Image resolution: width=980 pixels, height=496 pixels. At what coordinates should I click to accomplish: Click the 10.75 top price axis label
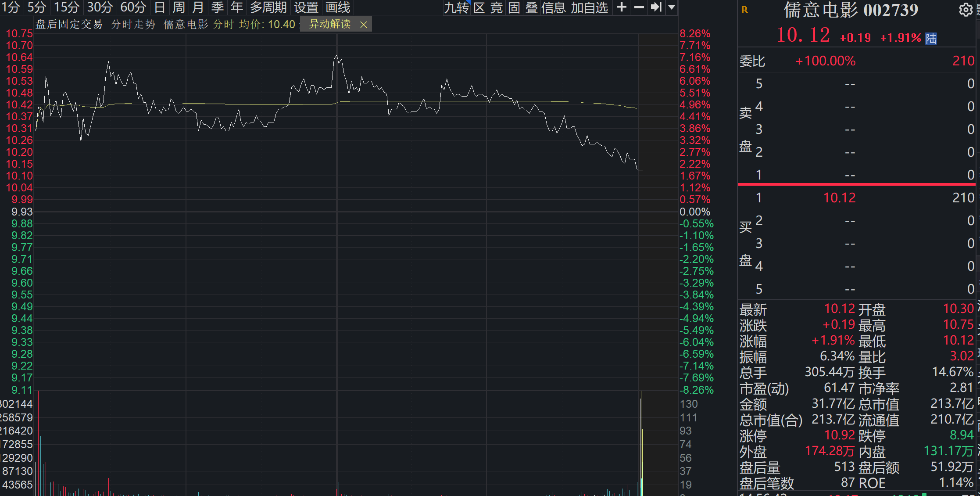(x=19, y=34)
